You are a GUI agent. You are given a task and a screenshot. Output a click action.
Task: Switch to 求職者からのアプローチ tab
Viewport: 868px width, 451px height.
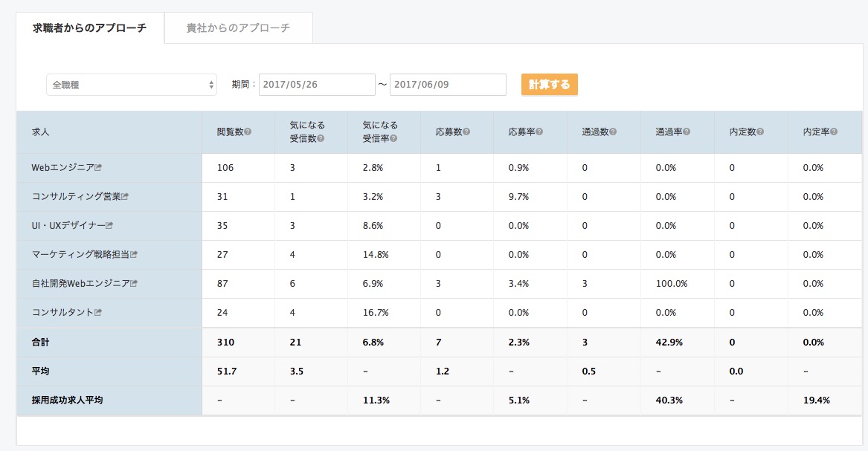pos(90,27)
